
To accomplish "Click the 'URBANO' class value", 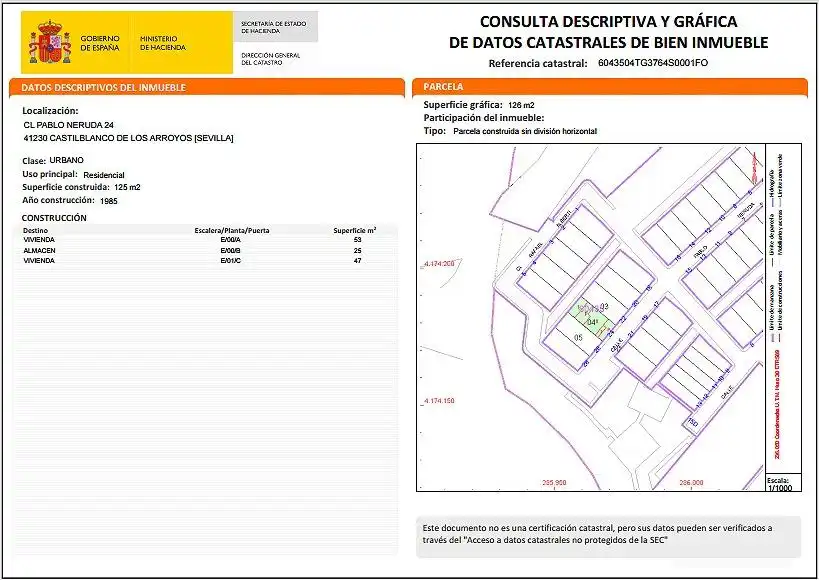I will (x=66, y=160).
